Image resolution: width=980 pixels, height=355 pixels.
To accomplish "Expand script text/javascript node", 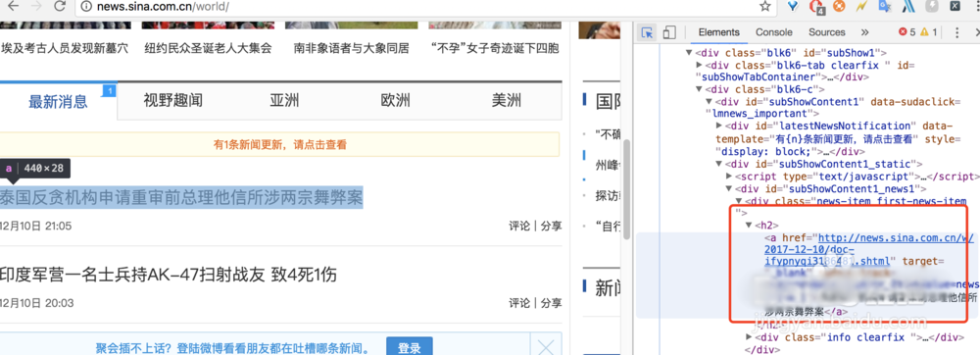I will (x=729, y=177).
